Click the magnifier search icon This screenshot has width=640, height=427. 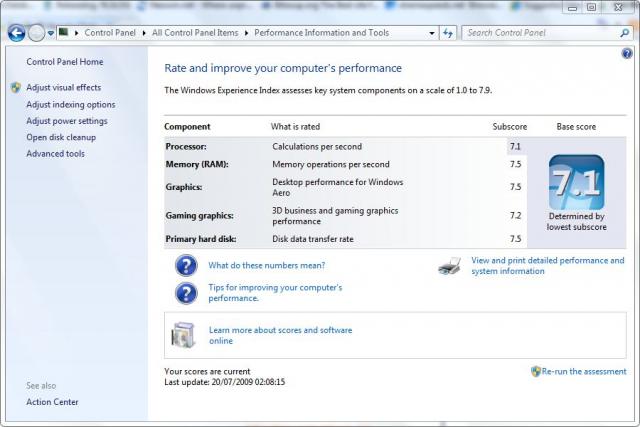(624, 33)
